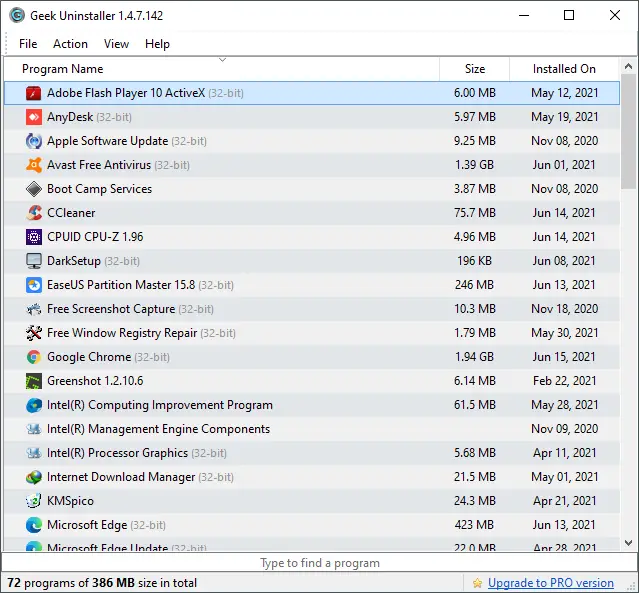Maximize the Geek Uninstaller window
Viewport: 639px width, 593px height.
point(569,15)
